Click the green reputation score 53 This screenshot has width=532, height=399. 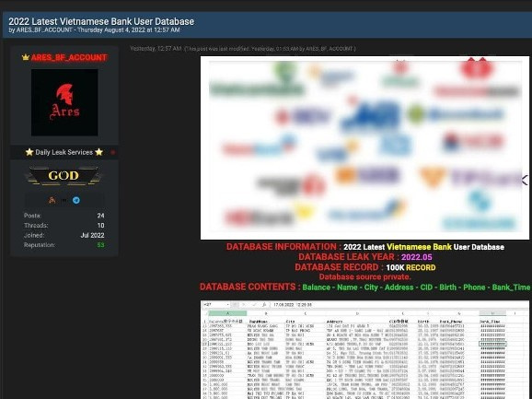pyautogui.click(x=100, y=245)
